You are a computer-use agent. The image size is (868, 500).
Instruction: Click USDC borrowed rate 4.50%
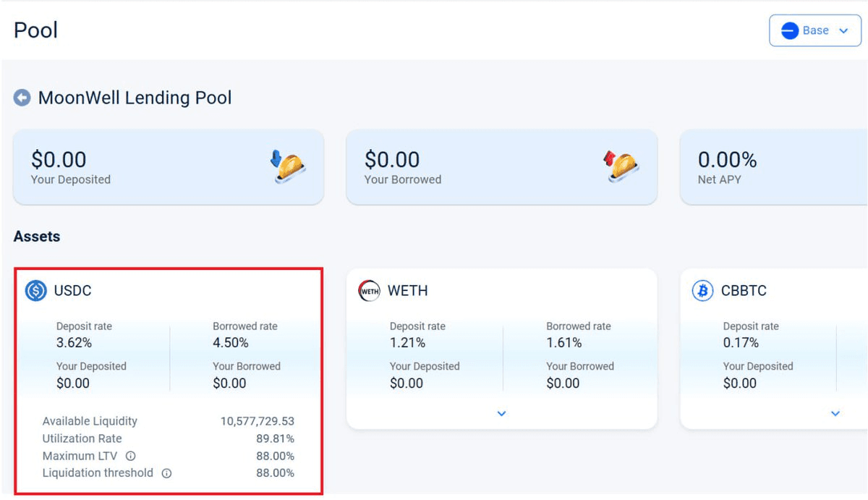tap(231, 343)
